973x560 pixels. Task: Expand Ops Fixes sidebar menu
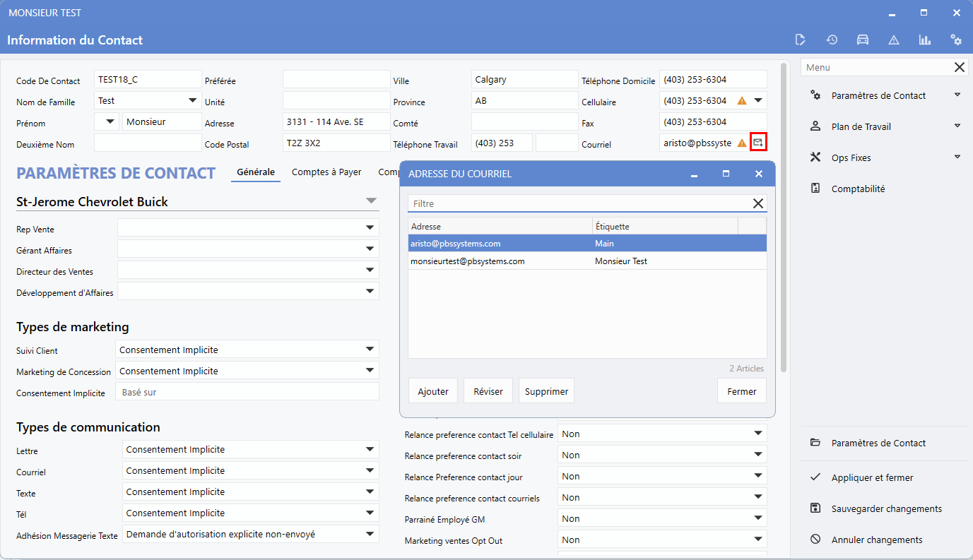[x=957, y=157]
